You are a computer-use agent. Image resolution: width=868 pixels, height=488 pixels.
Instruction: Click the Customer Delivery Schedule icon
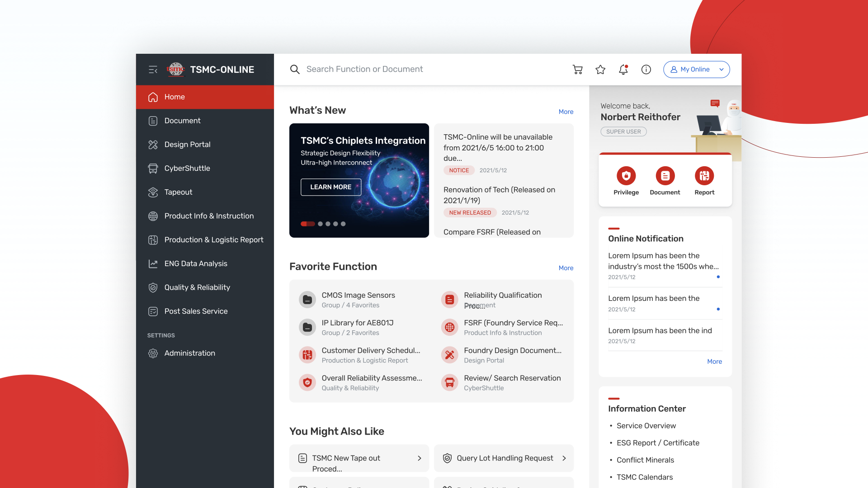point(307,355)
